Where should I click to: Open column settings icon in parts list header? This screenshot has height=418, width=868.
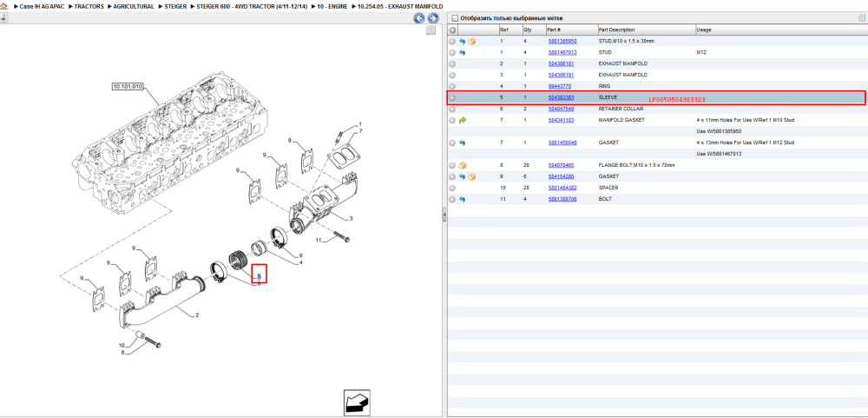point(861,17)
